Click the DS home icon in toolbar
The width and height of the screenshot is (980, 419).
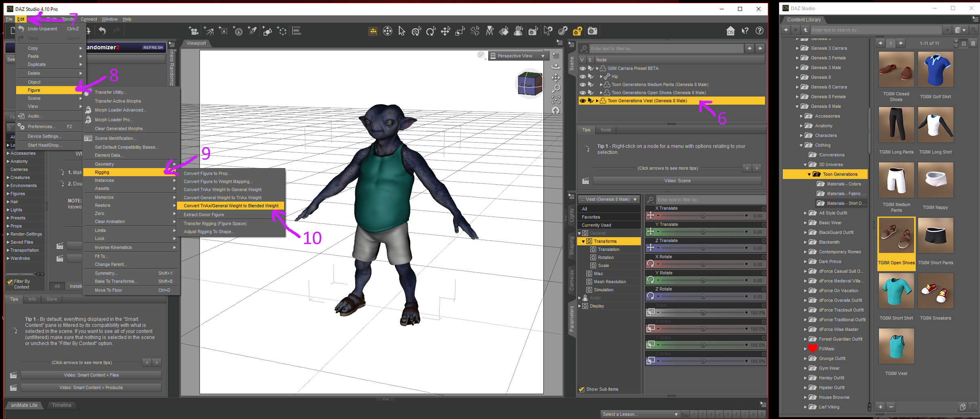coord(731,31)
